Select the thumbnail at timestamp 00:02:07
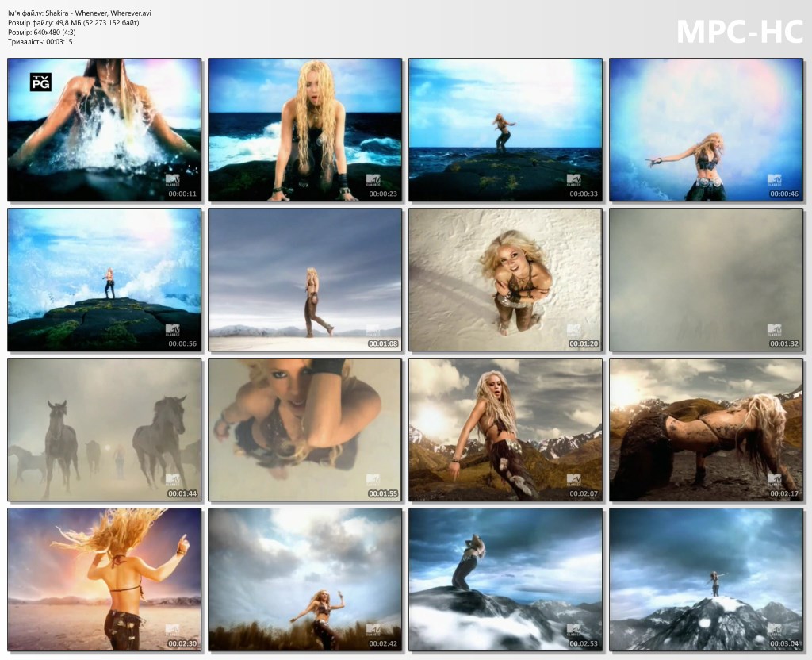 click(505, 429)
